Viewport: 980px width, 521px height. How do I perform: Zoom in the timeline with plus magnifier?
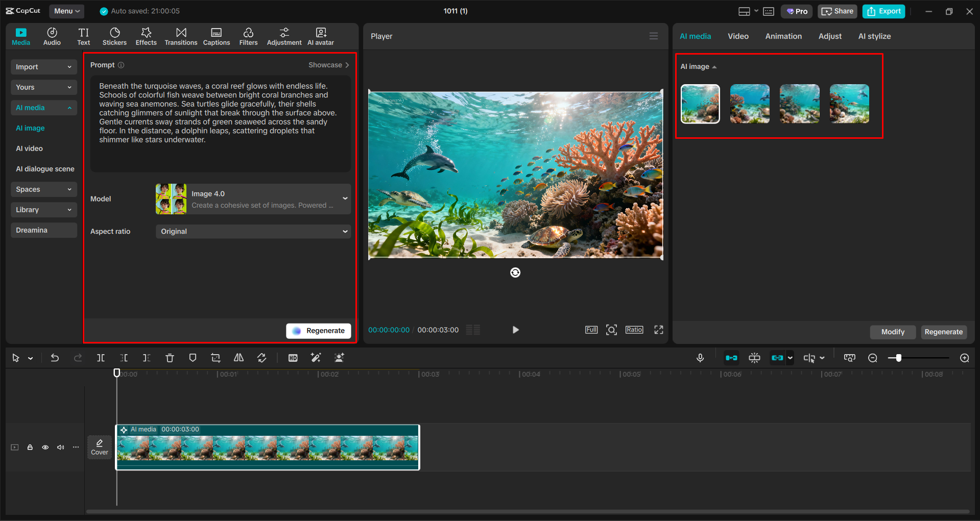pyautogui.click(x=964, y=358)
